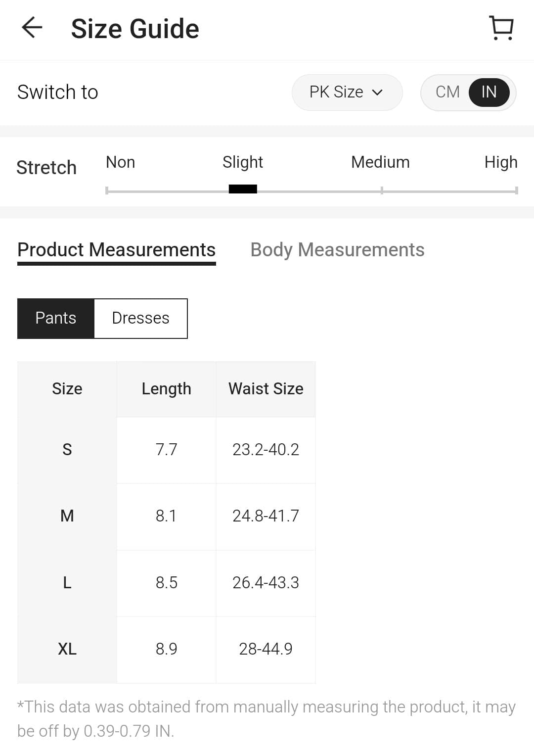This screenshot has width=534, height=756.
Task: Open the shopping cart icon
Action: pyautogui.click(x=501, y=28)
